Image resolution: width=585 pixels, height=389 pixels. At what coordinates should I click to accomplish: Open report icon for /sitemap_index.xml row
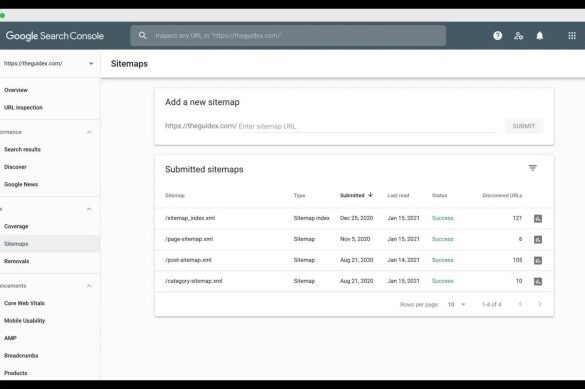pyautogui.click(x=538, y=219)
